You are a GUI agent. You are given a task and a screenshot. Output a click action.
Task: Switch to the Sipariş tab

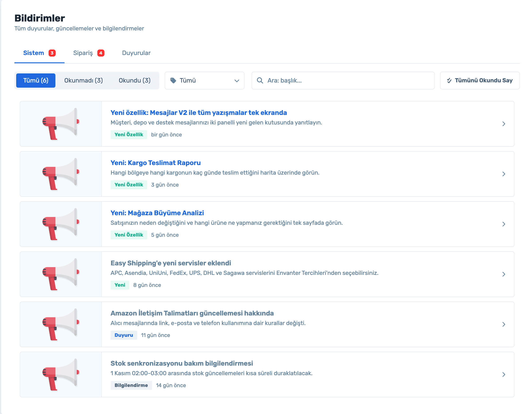click(89, 53)
